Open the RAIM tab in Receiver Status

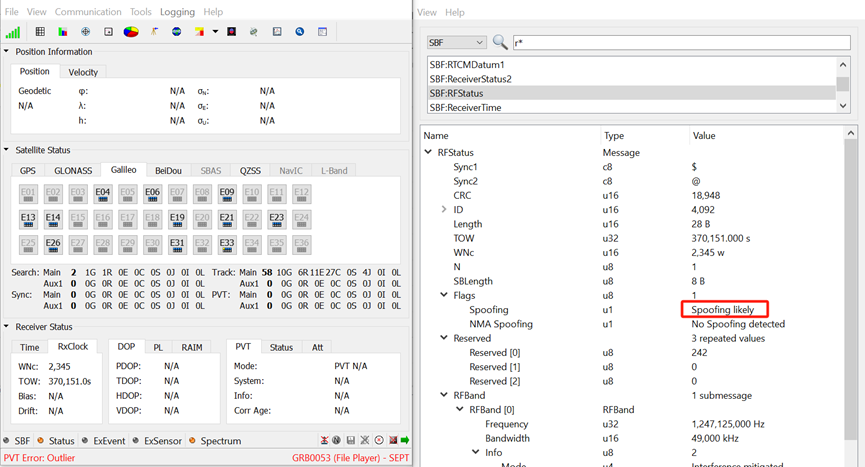click(x=192, y=347)
